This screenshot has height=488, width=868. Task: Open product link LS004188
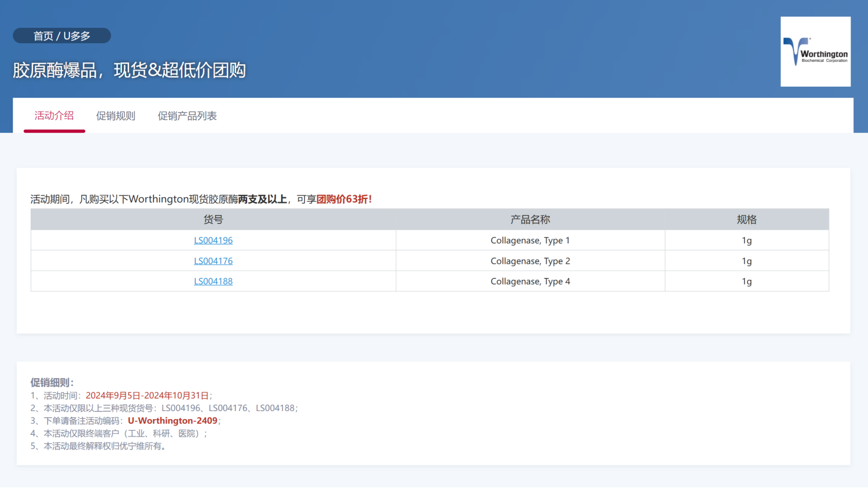point(214,282)
